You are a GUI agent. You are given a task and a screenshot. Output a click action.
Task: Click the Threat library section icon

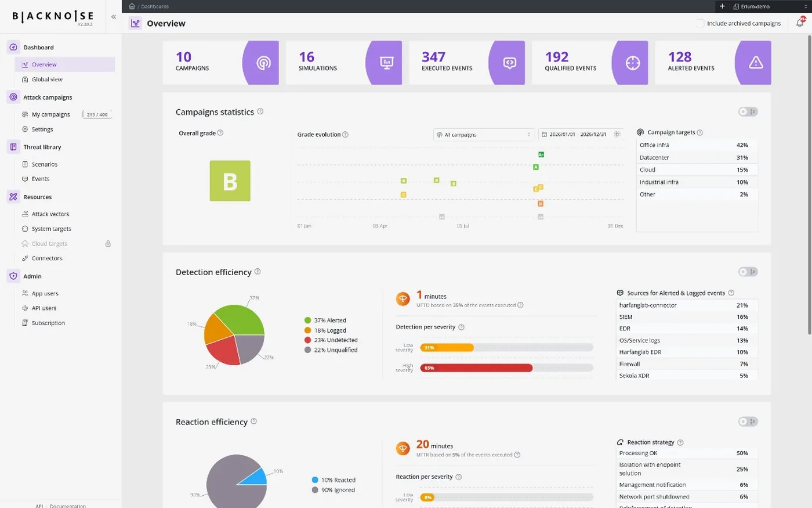pyautogui.click(x=13, y=147)
